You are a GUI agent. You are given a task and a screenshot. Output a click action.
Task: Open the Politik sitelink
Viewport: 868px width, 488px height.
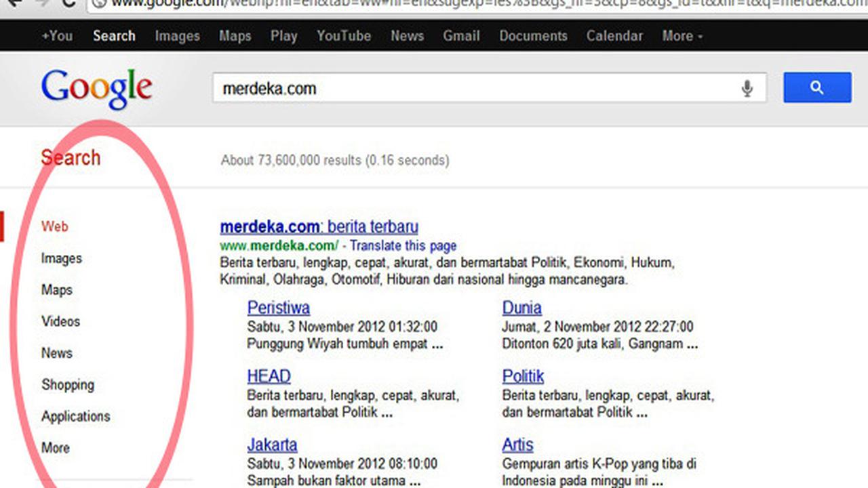[523, 376]
